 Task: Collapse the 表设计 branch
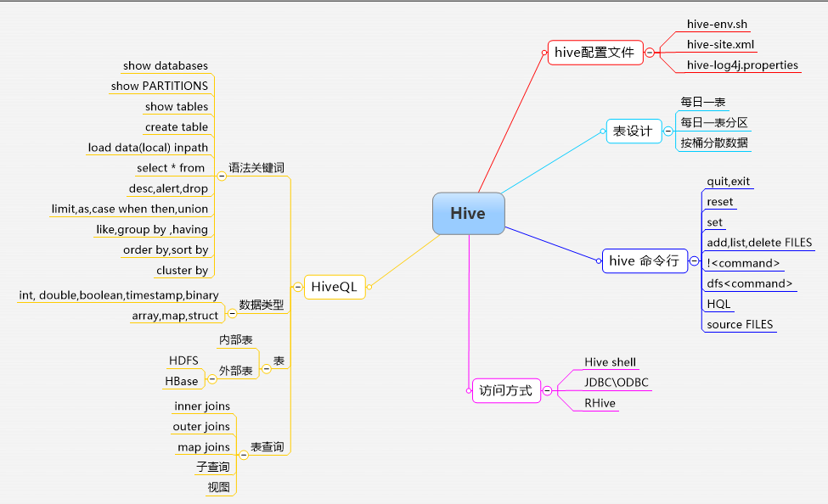667,130
